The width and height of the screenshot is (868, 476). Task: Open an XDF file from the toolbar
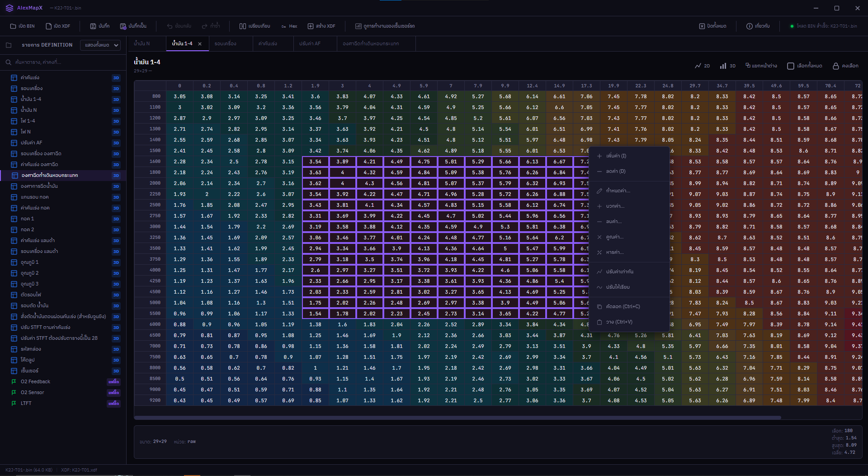click(58, 26)
